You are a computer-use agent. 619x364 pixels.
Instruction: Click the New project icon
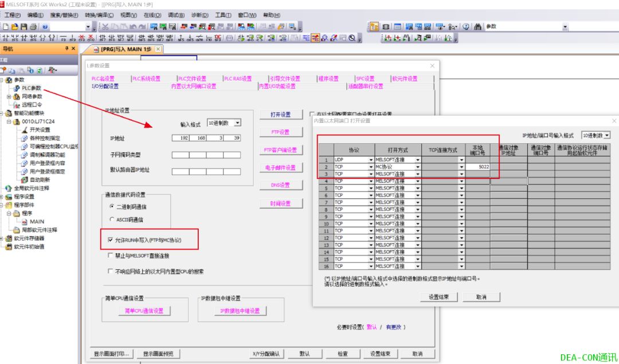[6, 27]
